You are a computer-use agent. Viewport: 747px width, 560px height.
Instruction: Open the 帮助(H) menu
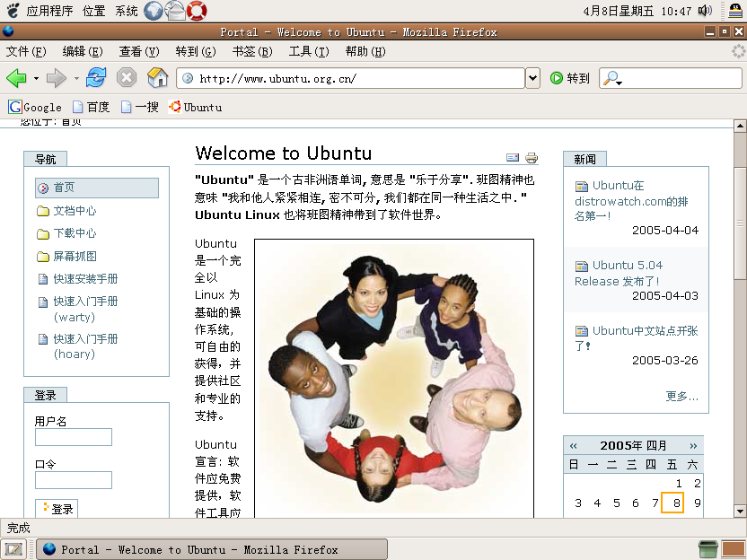[x=365, y=51]
